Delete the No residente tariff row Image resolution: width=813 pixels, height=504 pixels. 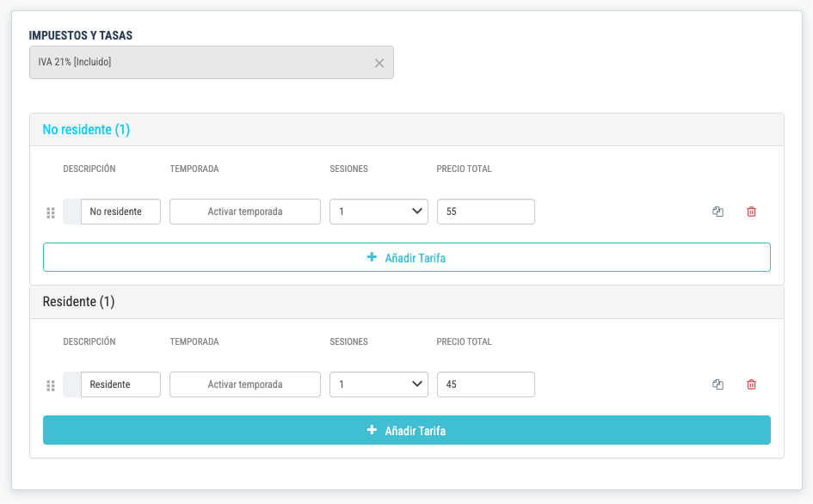(751, 212)
